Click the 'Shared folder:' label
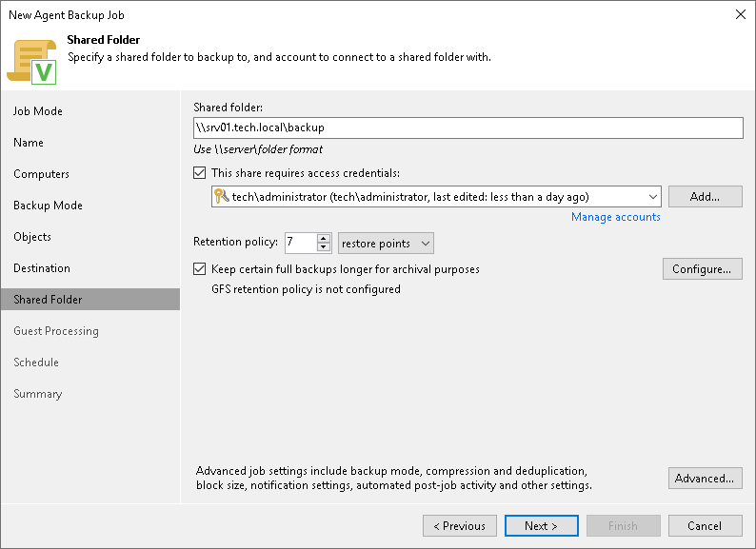This screenshot has height=549, width=756. 229,108
